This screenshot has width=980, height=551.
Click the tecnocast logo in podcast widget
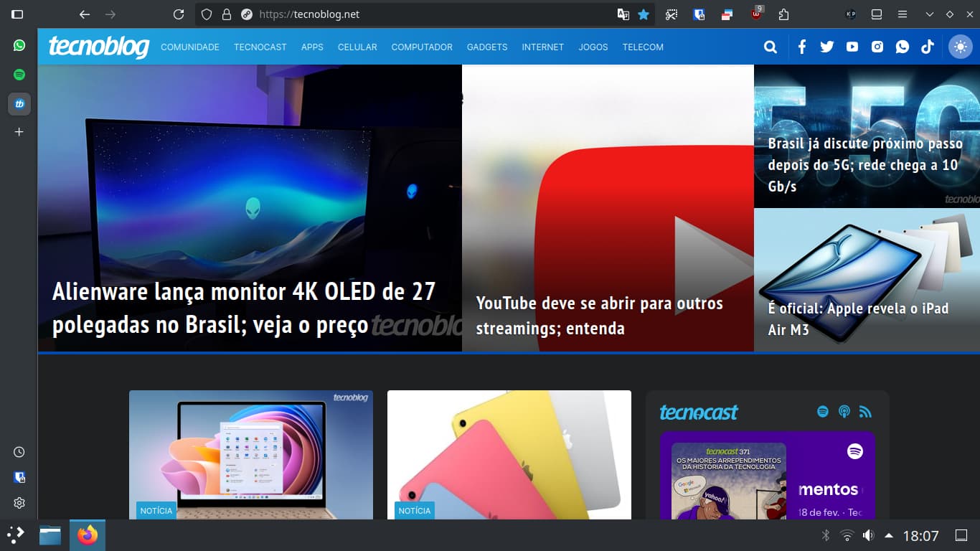point(699,413)
